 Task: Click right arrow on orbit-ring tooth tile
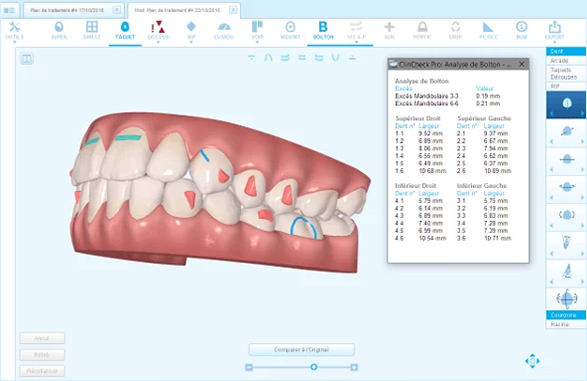coord(583,197)
